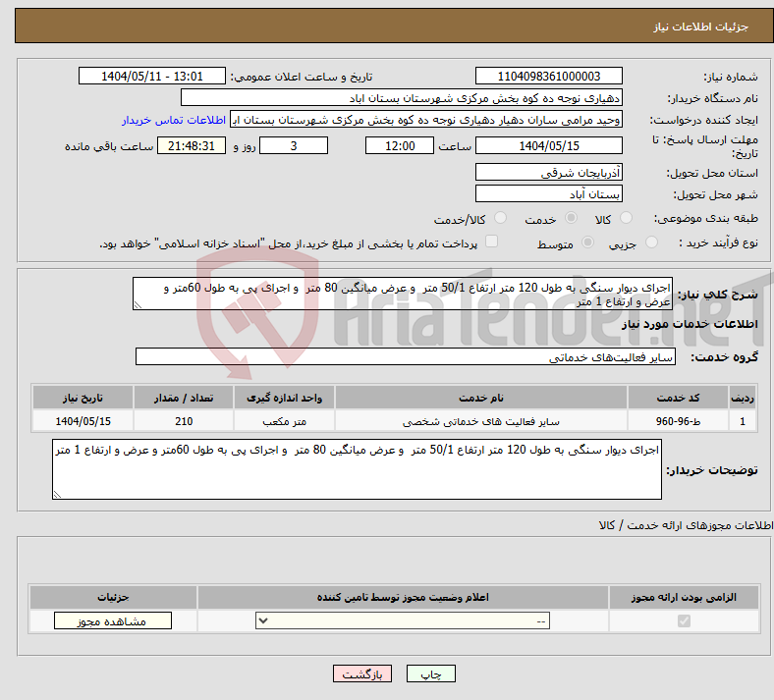Click the اطلاعات خدمات مورد نیاز heading
Viewport: 774px width, 700px height.
click(690, 324)
